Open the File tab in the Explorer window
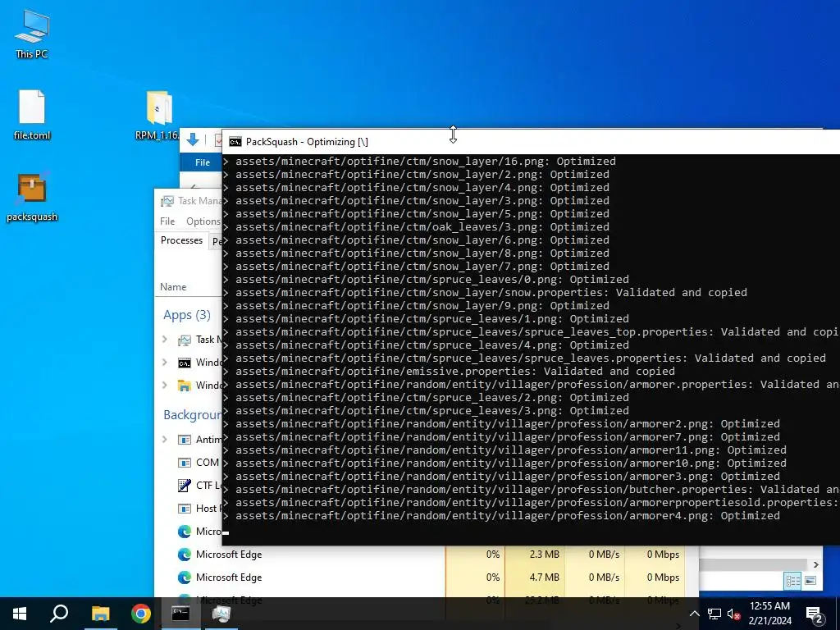Viewport: 840px width, 630px height. (203, 162)
